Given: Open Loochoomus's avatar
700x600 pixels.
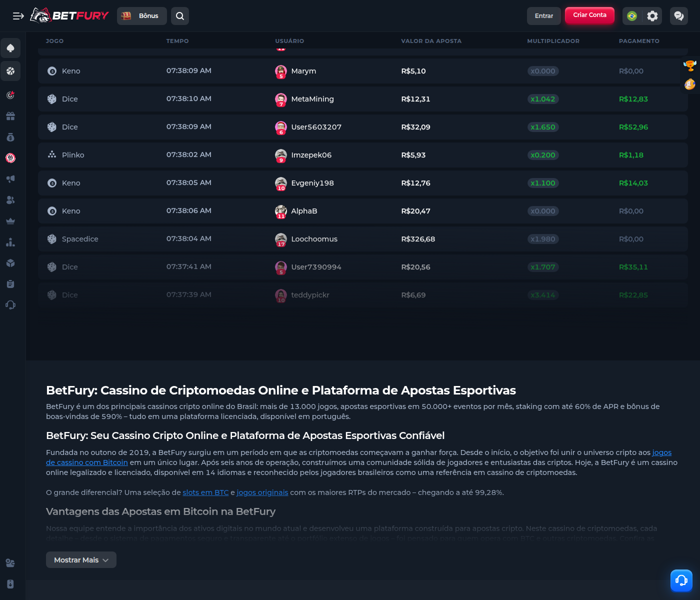Looking at the screenshot, I should 281,239.
